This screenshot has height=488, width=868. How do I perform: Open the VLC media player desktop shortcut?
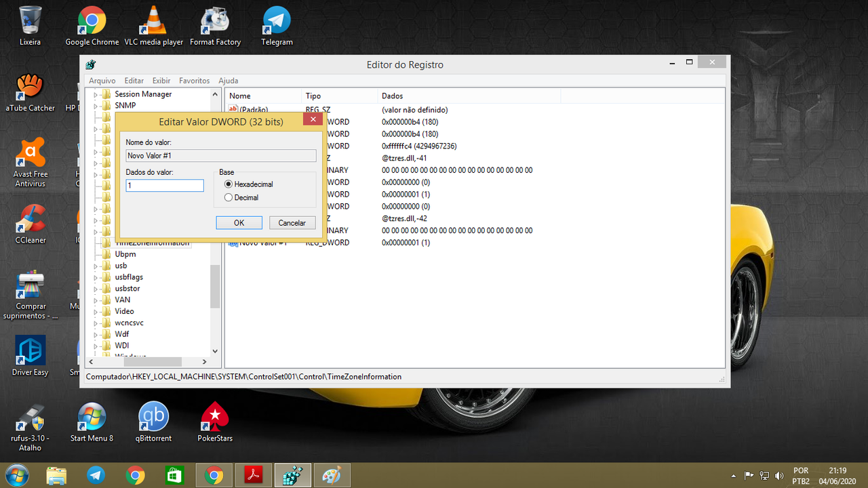click(x=153, y=26)
